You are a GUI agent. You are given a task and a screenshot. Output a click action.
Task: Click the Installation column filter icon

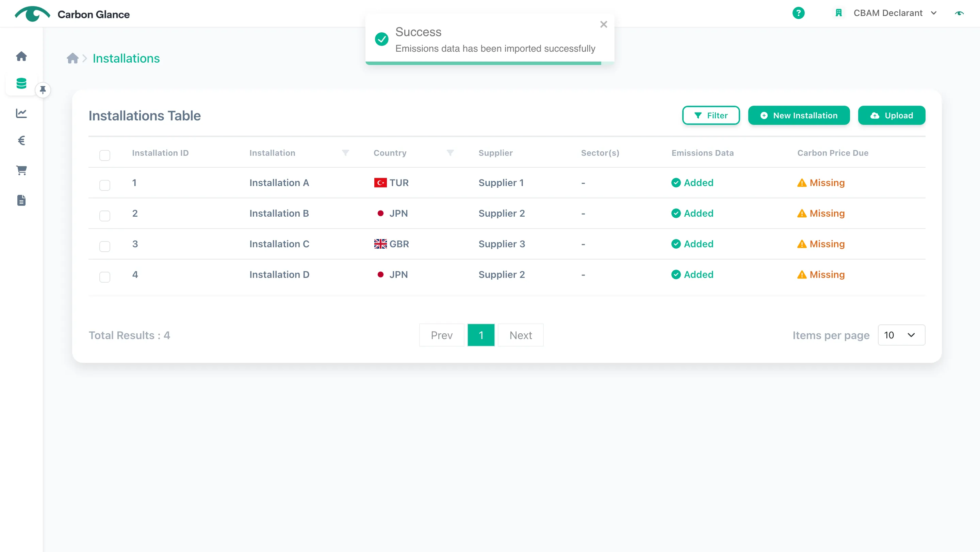(345, 153)
